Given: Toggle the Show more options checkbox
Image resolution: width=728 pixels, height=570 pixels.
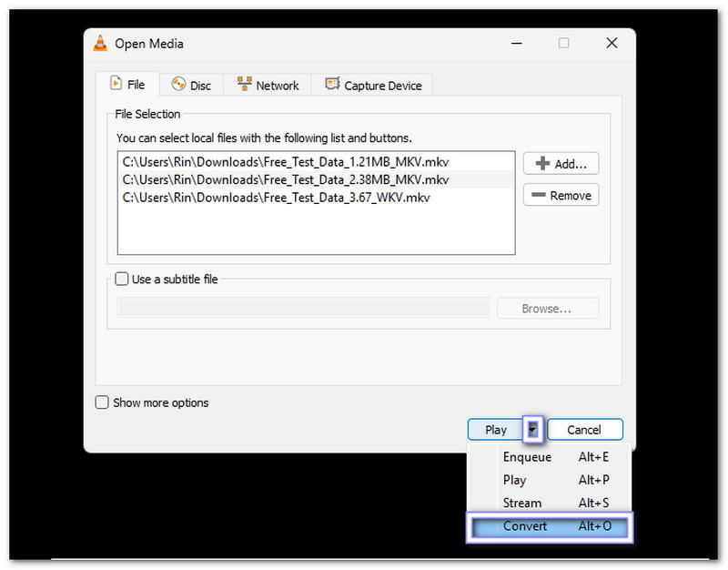Looking at the screenshot, I should [103, 402].
